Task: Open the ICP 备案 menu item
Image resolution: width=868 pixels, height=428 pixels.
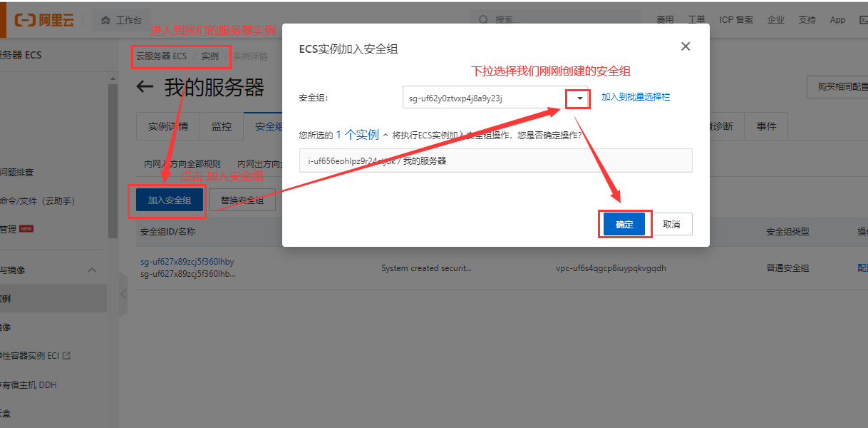Action: point(735,19)
